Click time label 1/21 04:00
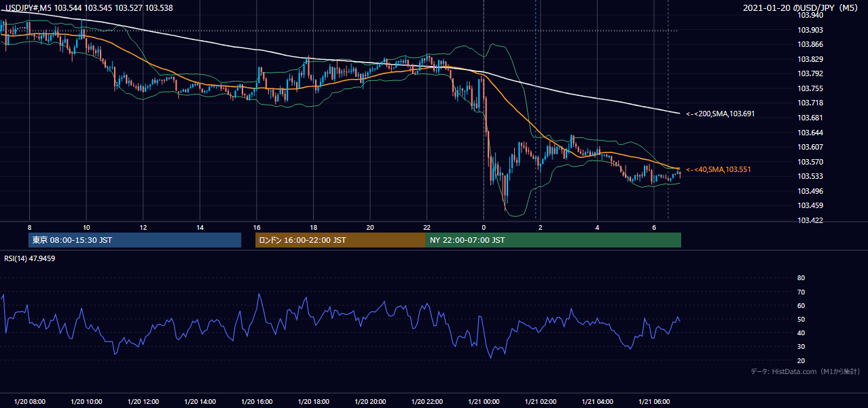868x408 pixels. click(x=597, y=402)
